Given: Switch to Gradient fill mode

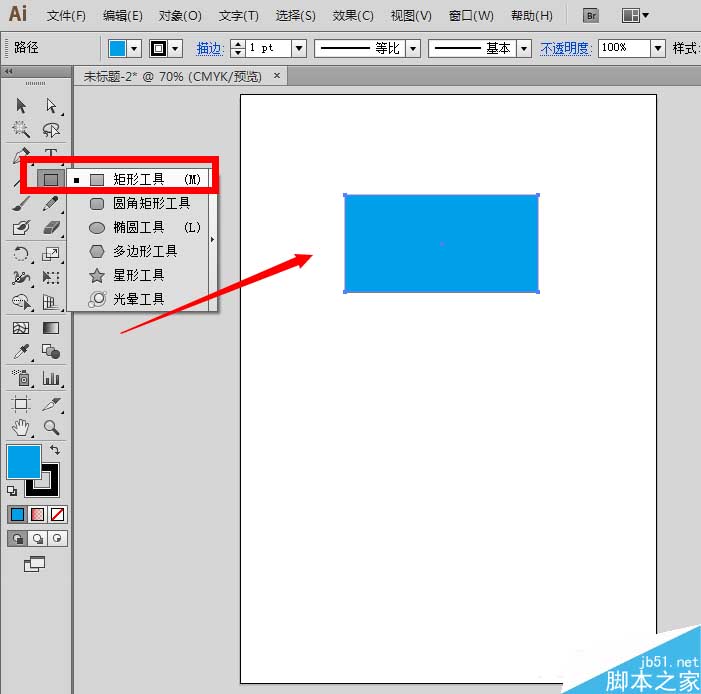Looking at the screenshot, I should coord(38,515).
